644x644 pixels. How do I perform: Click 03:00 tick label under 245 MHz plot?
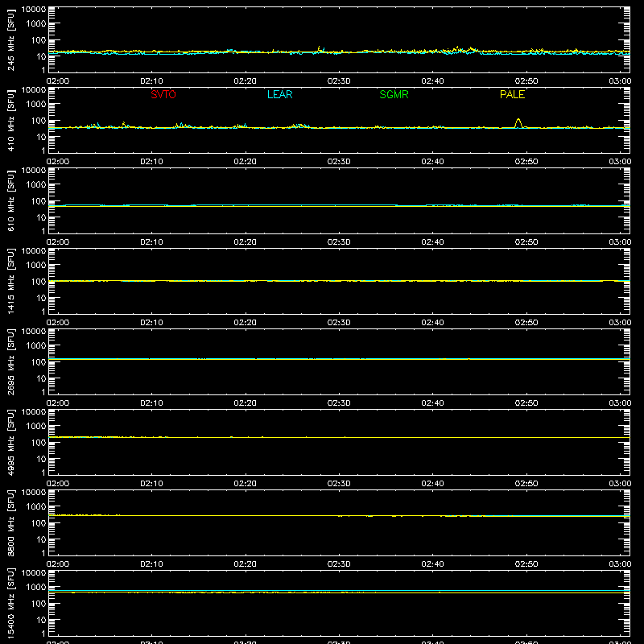(620, 81)
